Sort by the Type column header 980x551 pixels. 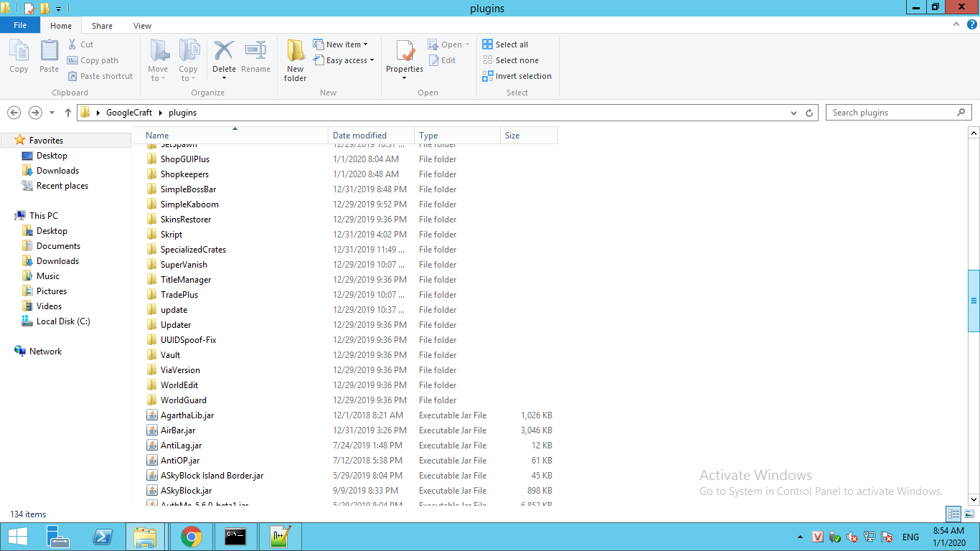pyautogui.click(x=457, y=135)
